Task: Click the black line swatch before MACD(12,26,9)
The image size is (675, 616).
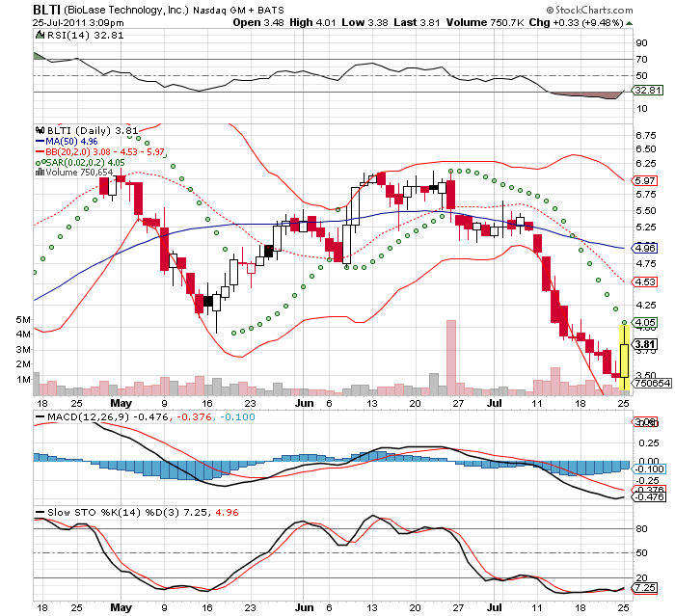Action: point(40,417)
